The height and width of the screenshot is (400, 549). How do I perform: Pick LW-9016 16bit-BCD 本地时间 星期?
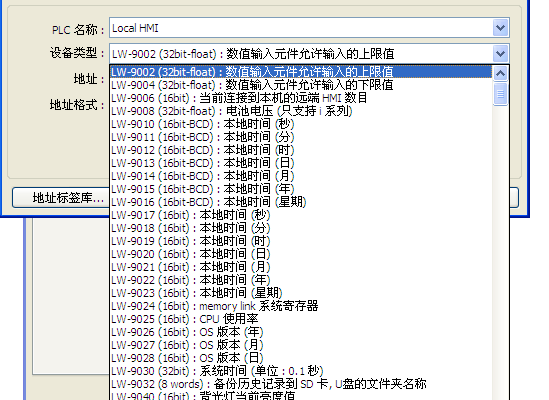click(301, 202)
